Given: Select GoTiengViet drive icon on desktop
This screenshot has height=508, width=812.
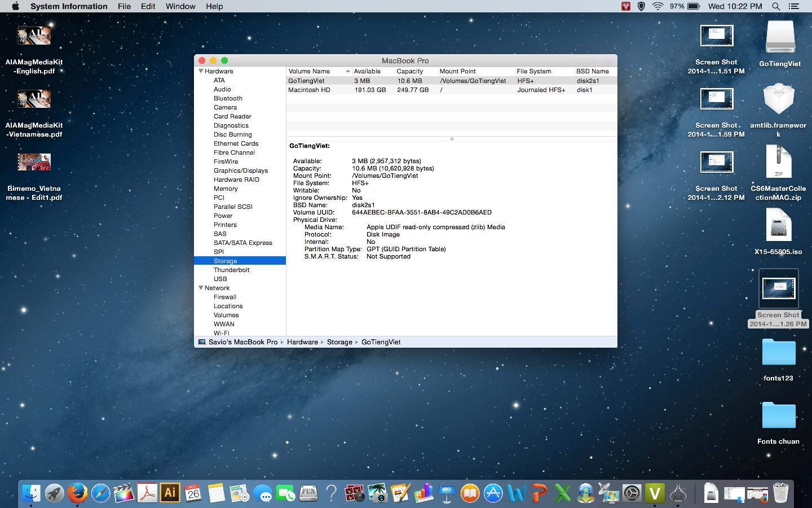Looking at the screenshot, I should (x=780, y=44).
